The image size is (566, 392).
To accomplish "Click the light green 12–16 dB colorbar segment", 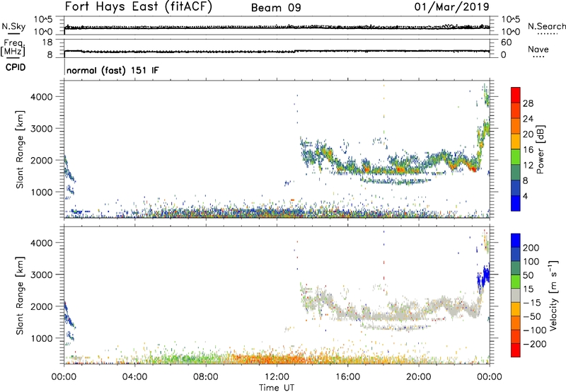I will click(x=516, y=156).
